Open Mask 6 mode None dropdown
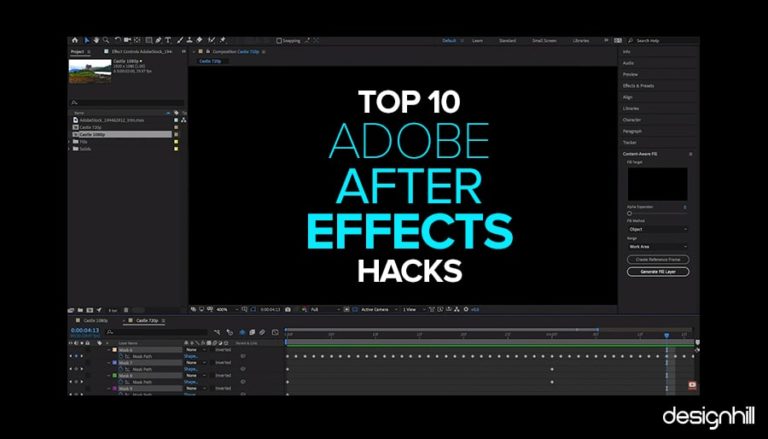The image size is (768, 439). [195, 350]
